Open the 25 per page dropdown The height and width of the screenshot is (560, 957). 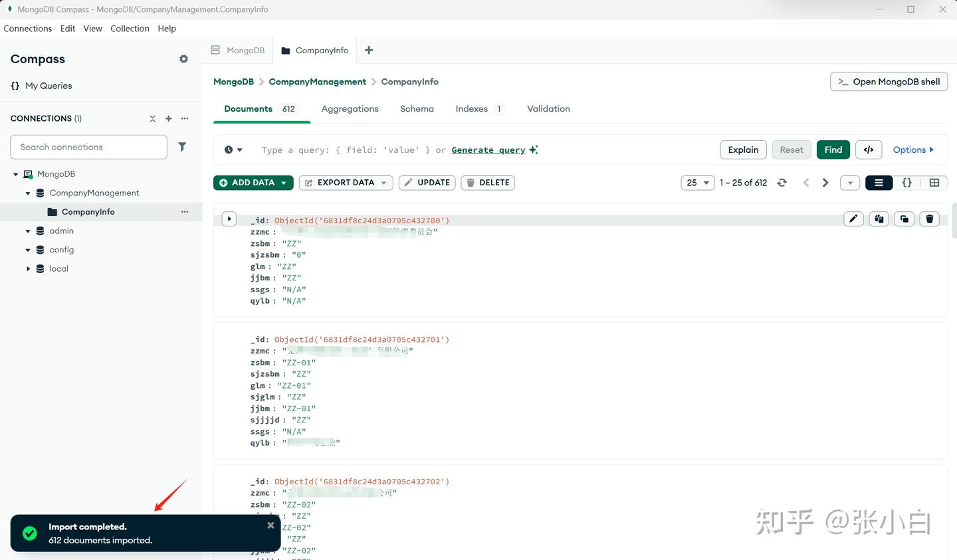point(697,183)
